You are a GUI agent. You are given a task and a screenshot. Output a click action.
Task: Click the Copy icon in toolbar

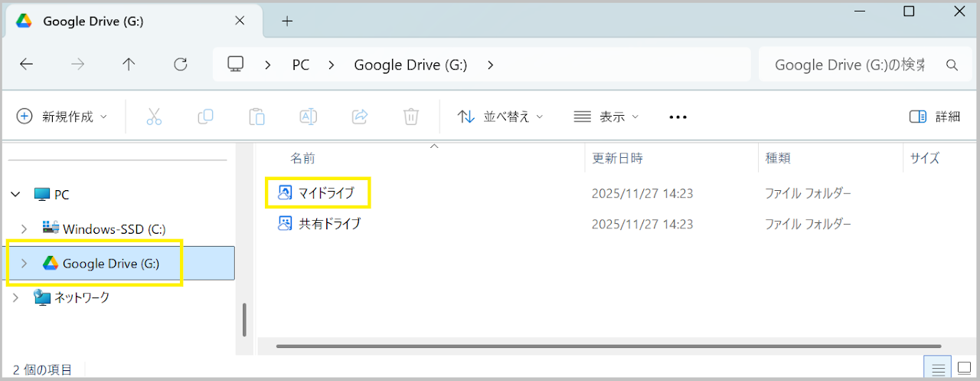205,117
